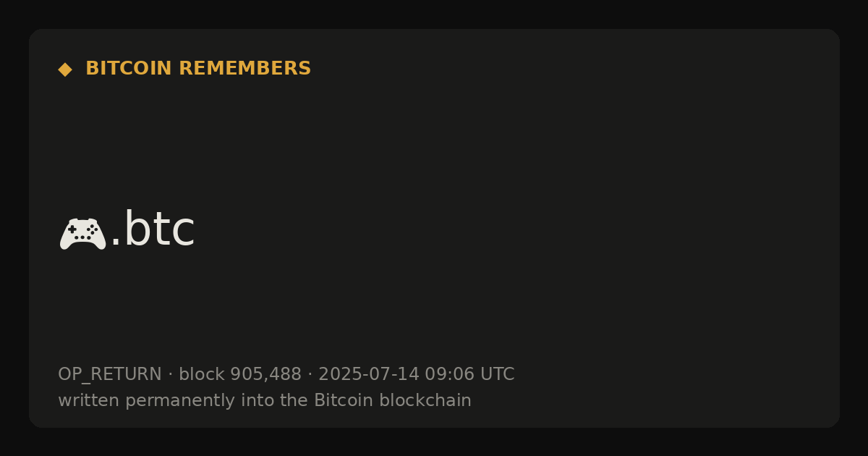Select the BITCOIN REMEMBERS heading
Image resolution: width=868 pixels, height=456 pixels.
(x=198, y=69)
